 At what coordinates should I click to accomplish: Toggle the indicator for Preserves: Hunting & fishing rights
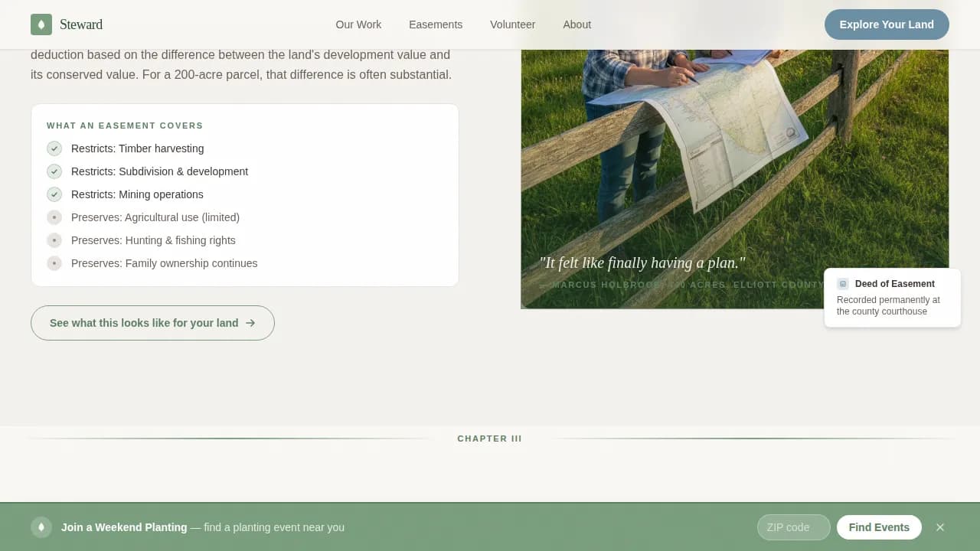tap(54, 240)
